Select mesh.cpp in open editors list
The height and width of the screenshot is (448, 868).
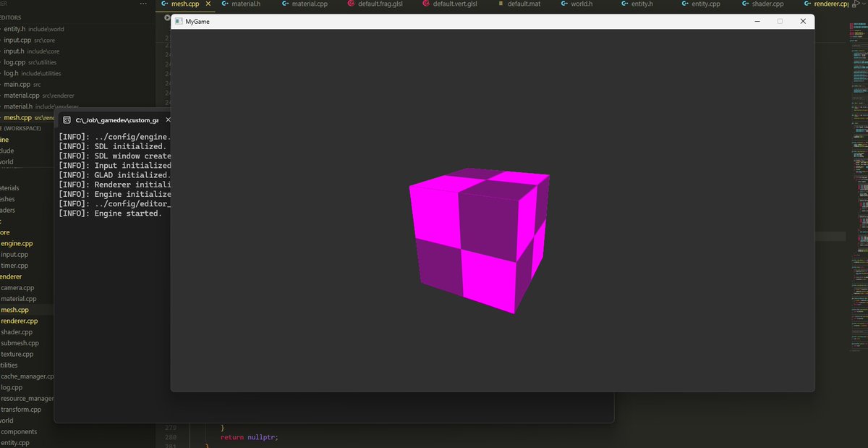(29, 117)
